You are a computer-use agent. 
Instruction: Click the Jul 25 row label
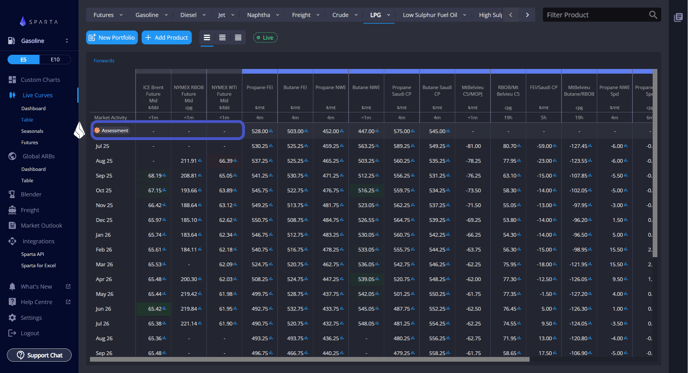coord(102,146)
